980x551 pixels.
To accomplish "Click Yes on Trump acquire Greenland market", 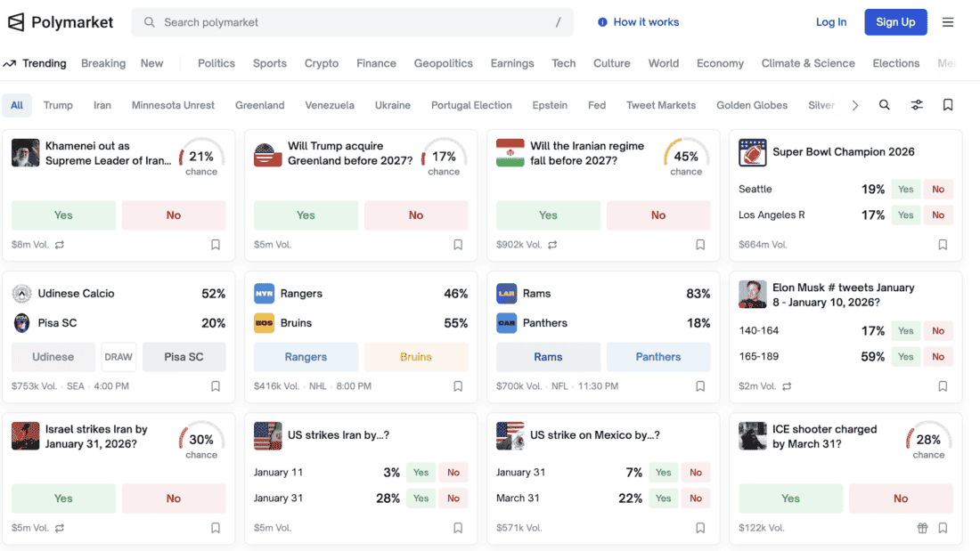I will (306, 215).
